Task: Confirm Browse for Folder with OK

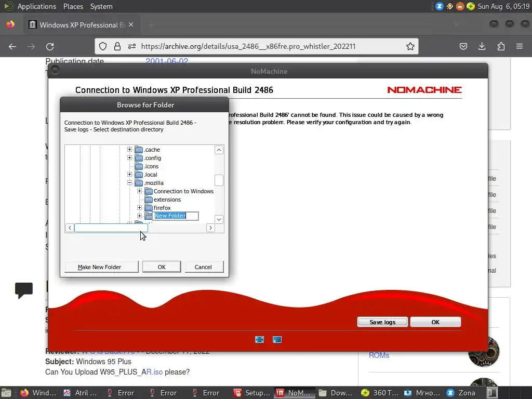Action: click(x=162, y=267)
